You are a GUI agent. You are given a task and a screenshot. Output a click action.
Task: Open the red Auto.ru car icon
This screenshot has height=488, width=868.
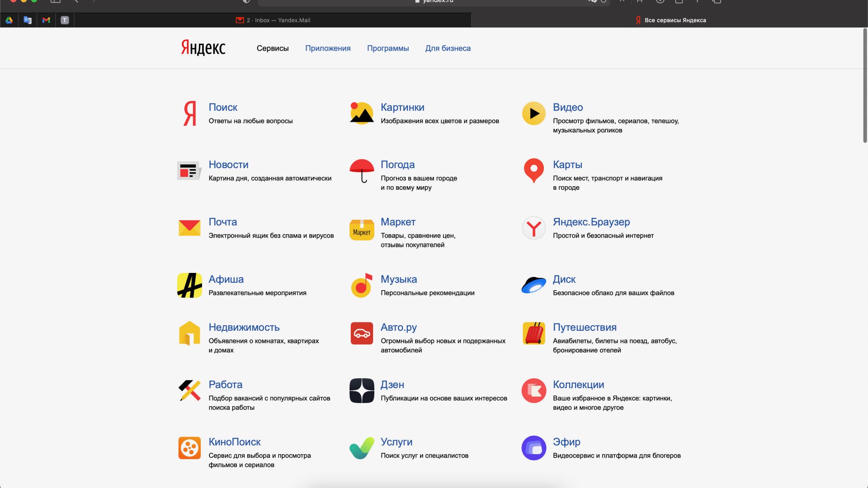[362, 333]
